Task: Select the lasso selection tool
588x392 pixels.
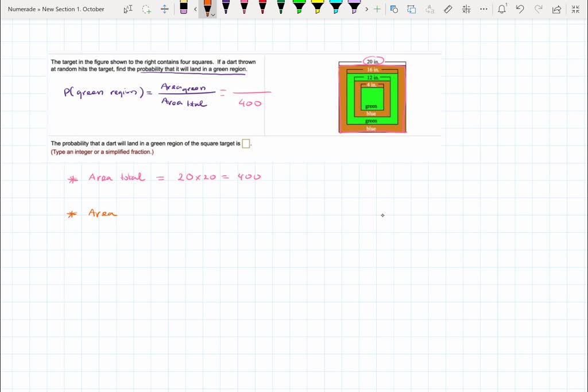Action: [146, 9]
